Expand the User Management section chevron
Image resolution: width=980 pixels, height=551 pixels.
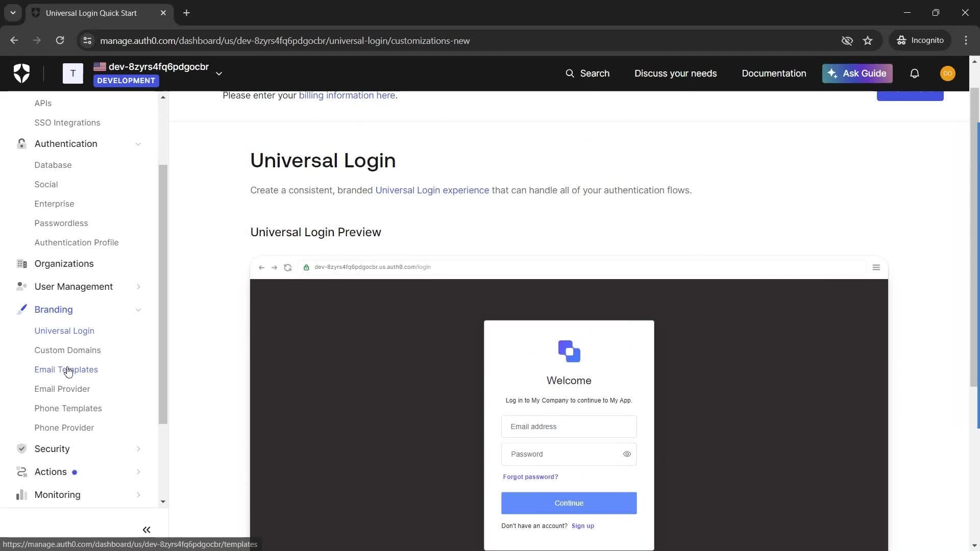coord(138,287)
